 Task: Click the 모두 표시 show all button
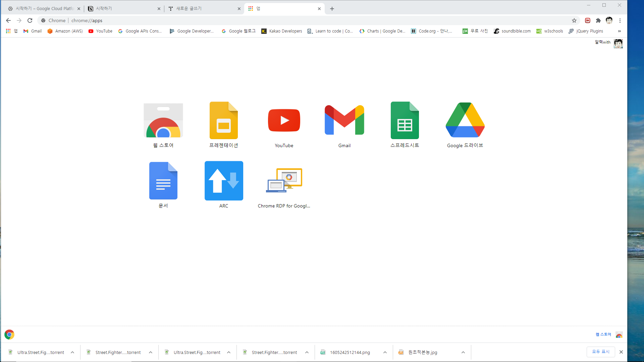600,352
